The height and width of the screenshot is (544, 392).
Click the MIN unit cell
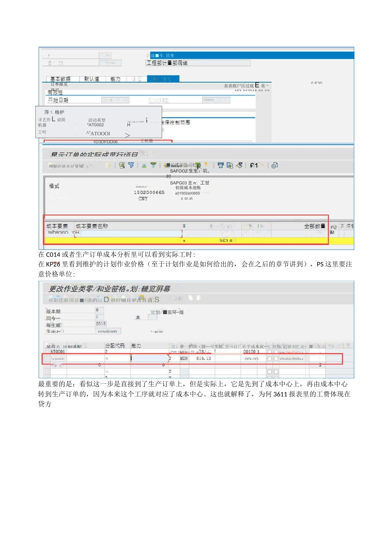(184, 358)
